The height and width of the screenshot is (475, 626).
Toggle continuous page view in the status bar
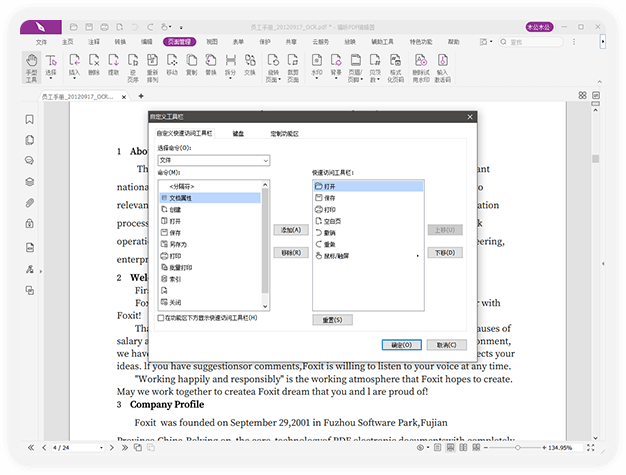pyautogui.click(x=450, y=448)
